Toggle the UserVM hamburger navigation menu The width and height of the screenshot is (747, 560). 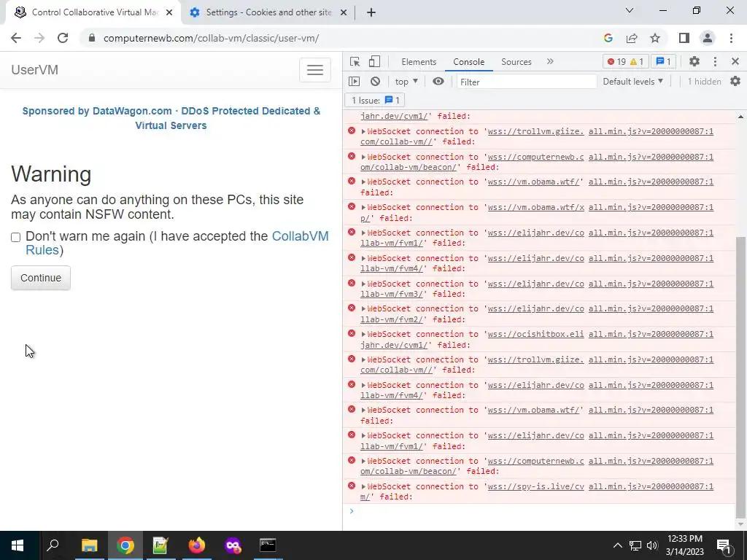click(315, 70)
